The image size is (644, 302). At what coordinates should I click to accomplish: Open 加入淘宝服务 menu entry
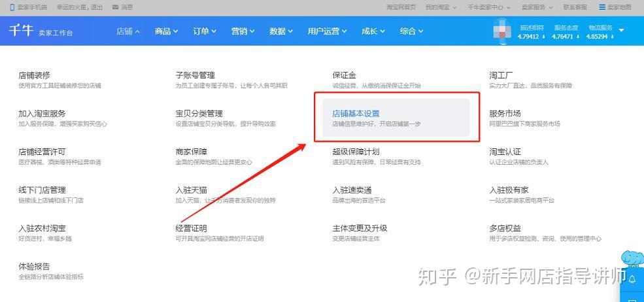click(62, 118)
